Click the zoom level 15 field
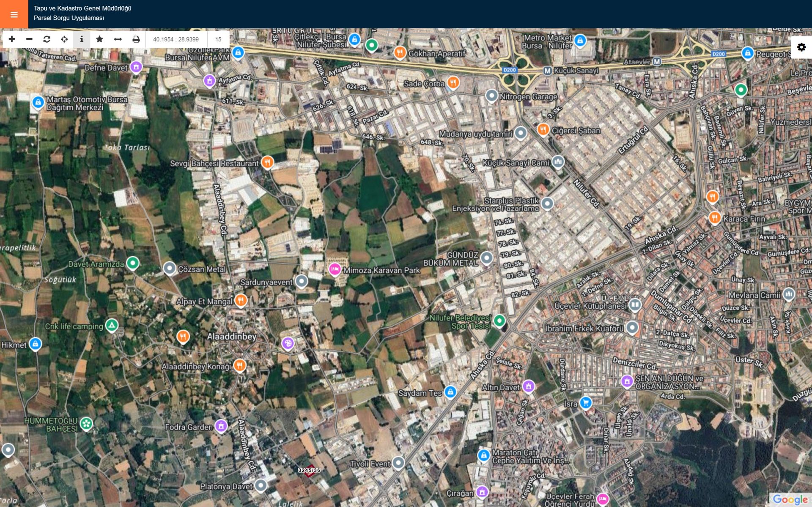The image size is (812, 507). (218, 39)
